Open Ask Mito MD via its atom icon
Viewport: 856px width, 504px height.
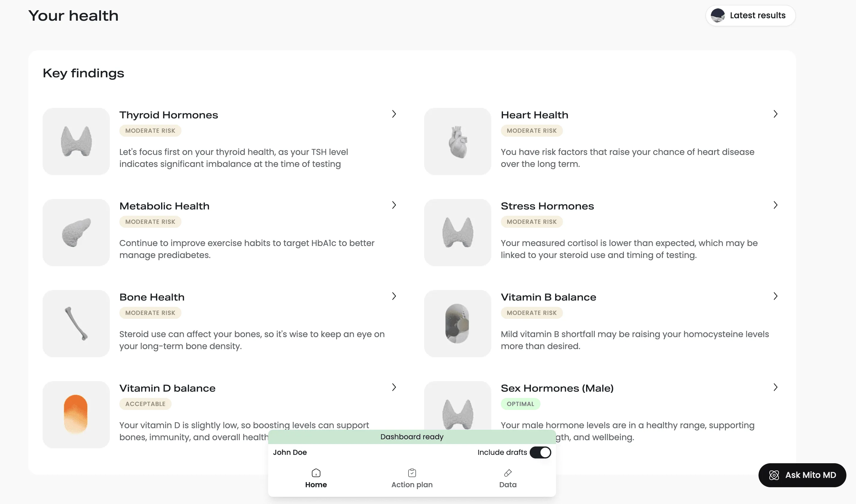(774, 475)
